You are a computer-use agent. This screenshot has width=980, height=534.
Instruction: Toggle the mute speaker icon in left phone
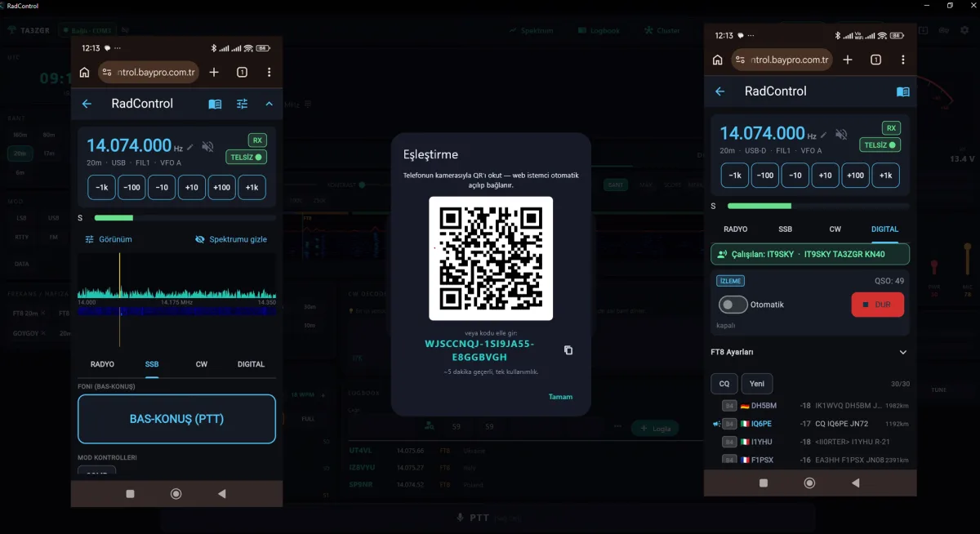click(208, 147)
